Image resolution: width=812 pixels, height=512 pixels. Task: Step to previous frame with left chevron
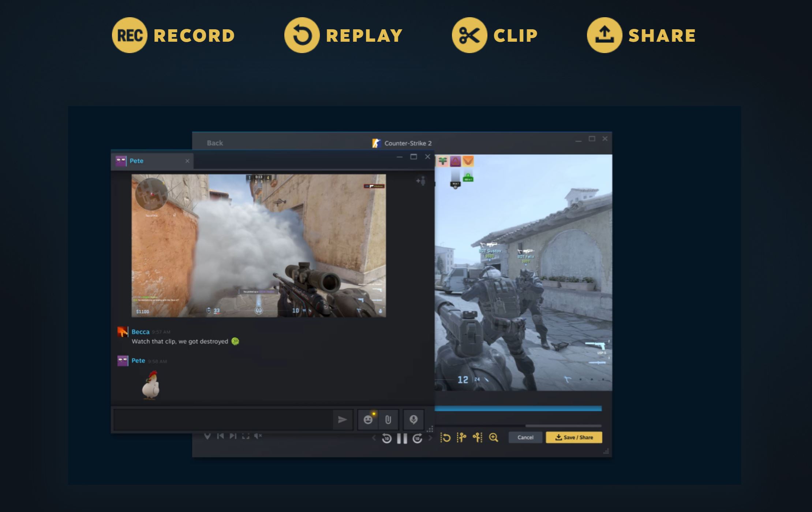coord(374,438)
